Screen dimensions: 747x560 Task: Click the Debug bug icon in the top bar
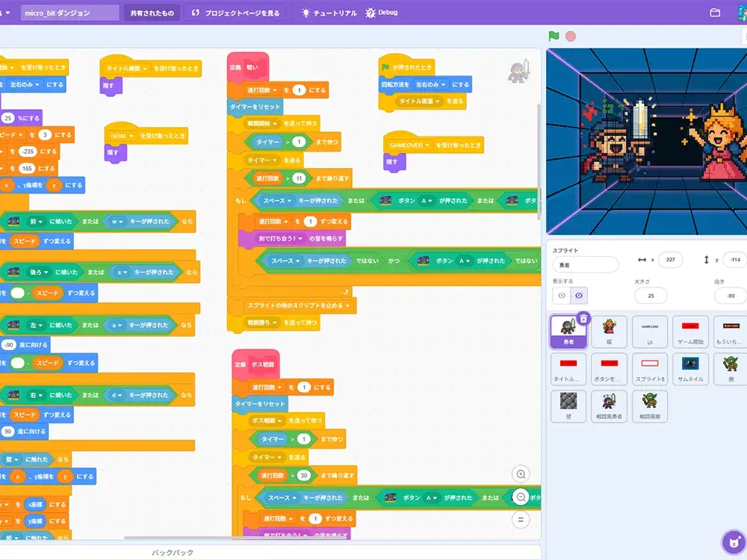[x=371, y=12]
